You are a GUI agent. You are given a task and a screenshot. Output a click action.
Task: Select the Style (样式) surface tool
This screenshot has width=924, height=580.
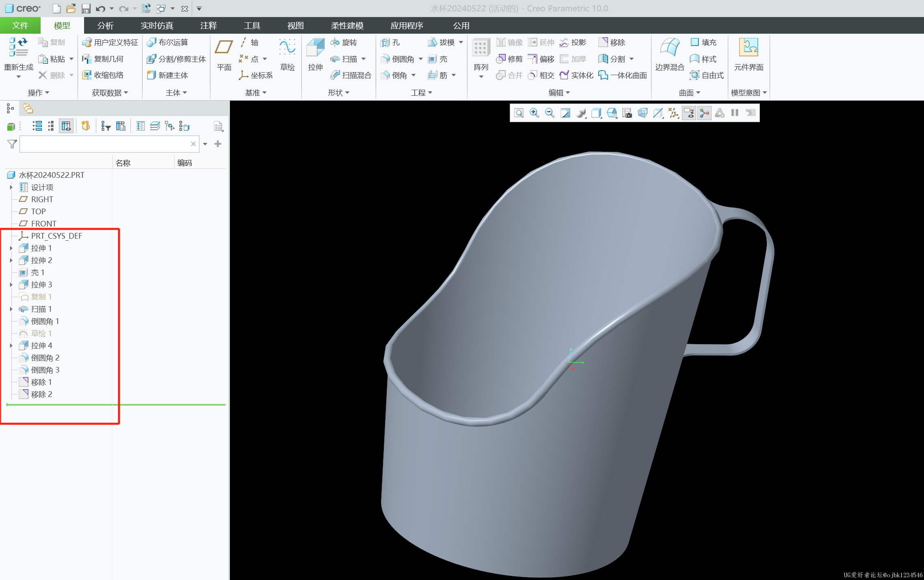click(x=703, y=59)
